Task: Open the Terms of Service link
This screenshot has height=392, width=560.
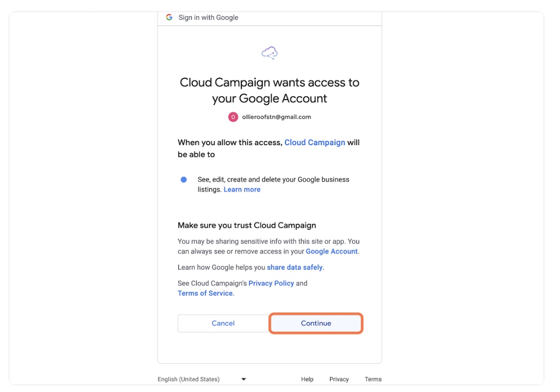Action: pyautogui.click(x=205, y=293)
